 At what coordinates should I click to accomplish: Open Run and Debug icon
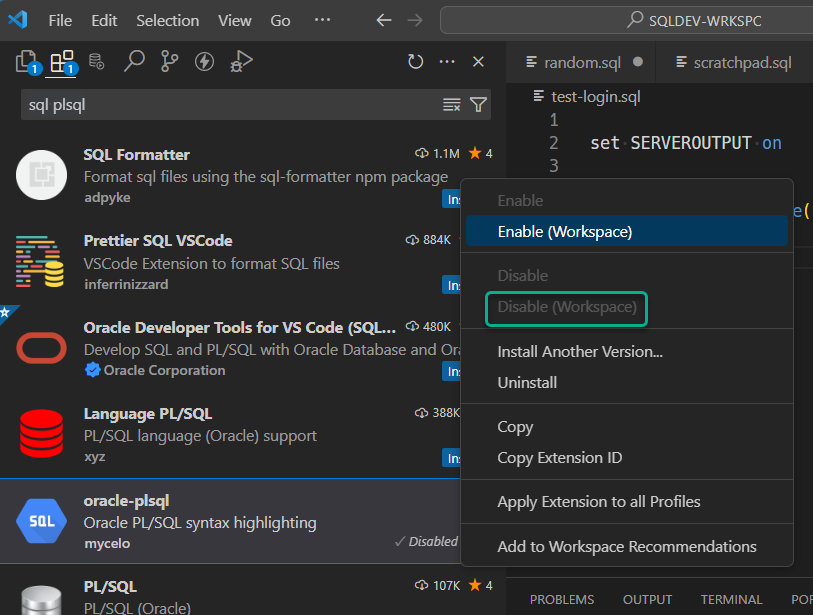[x=241, y=61]
